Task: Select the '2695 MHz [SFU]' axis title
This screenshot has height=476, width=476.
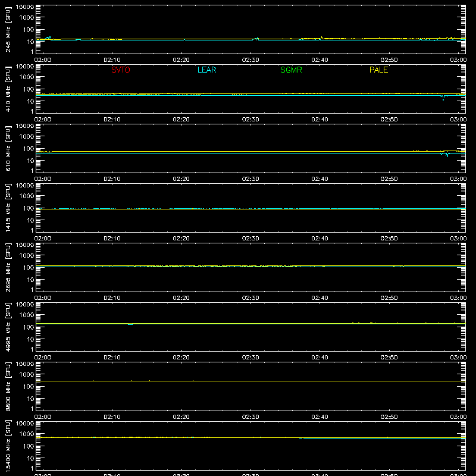Action: (x=8, y=267)
